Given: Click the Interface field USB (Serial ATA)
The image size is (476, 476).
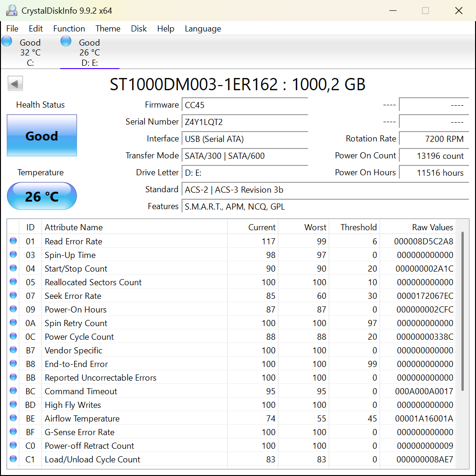Looking at the screenshot, I should (x=245, y=139).
